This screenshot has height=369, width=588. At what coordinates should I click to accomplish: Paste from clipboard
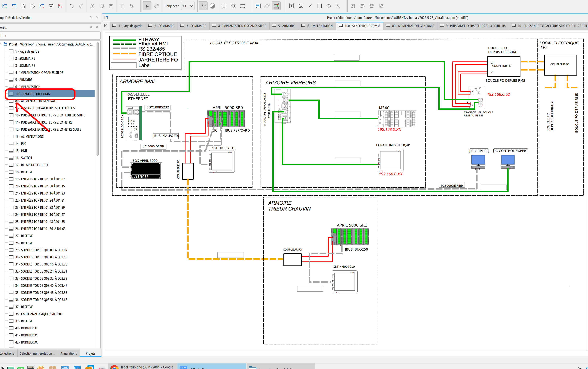(x=111, y=6)
